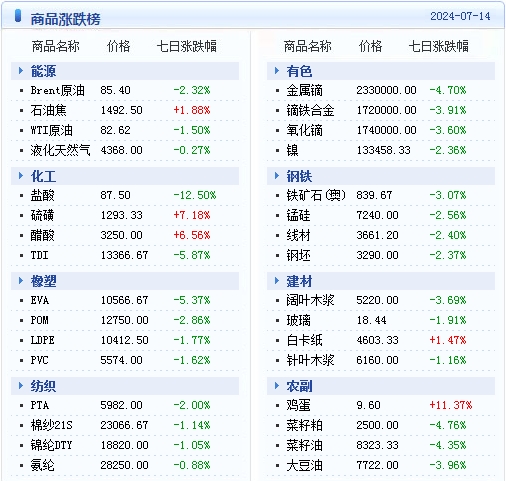
Task: Open the 硫磺 commodity
Action: point(42,215)
